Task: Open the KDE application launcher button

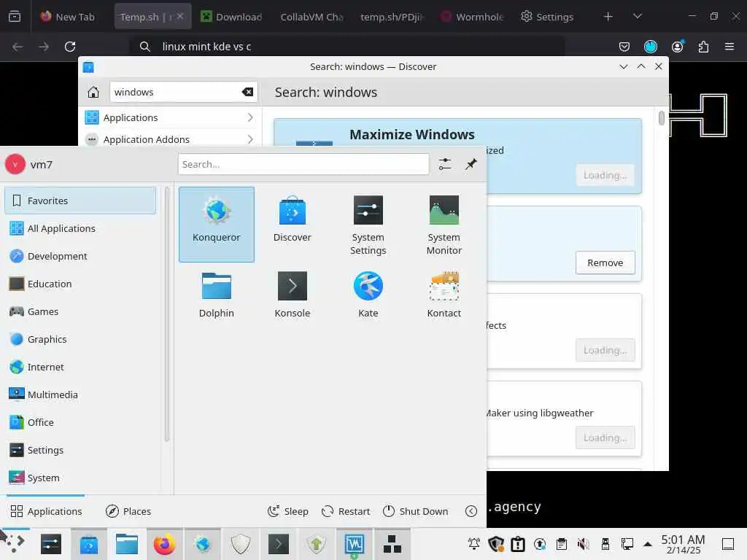Action: pyautogui.click(x=14, y=544)
